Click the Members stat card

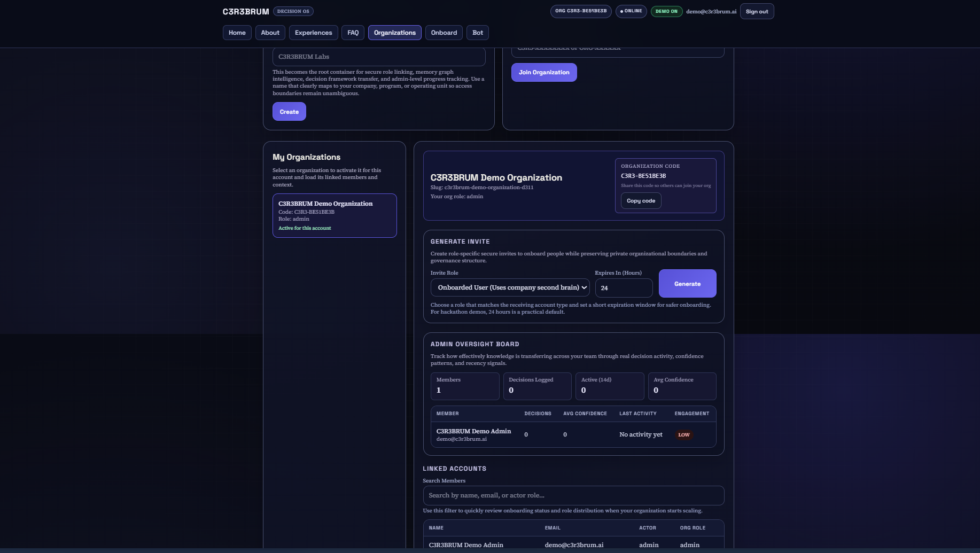point(465,386)
